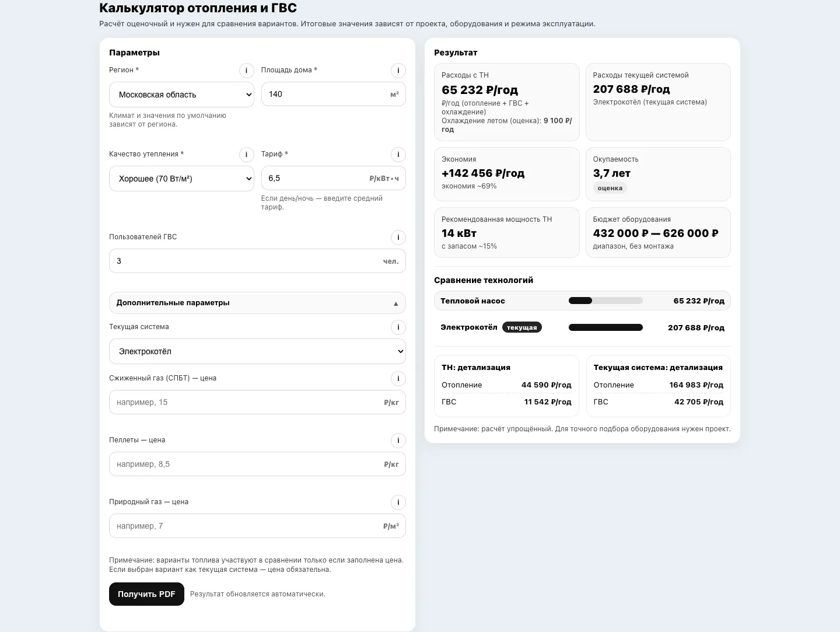Focus the Природный газ price input
Screen dimensions: 840x632
click(257, 526)
